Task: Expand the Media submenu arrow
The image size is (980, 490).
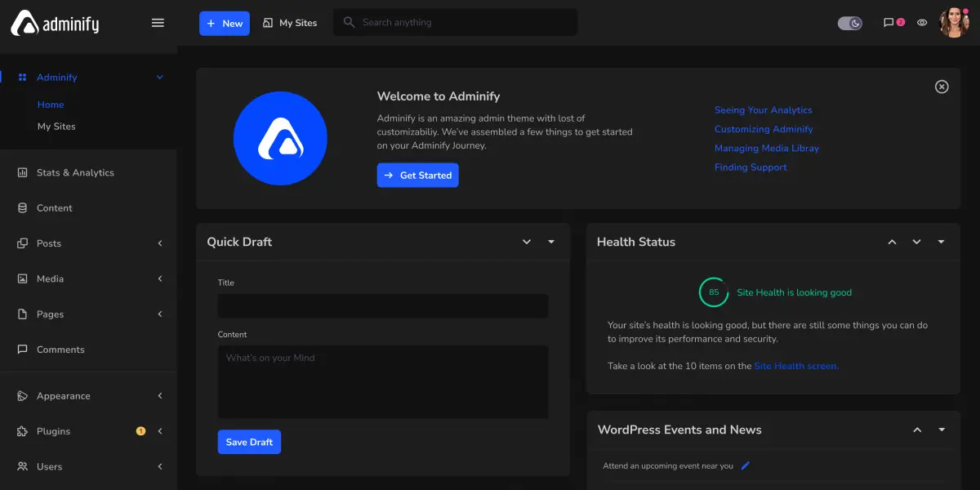Action: [160, 278]
